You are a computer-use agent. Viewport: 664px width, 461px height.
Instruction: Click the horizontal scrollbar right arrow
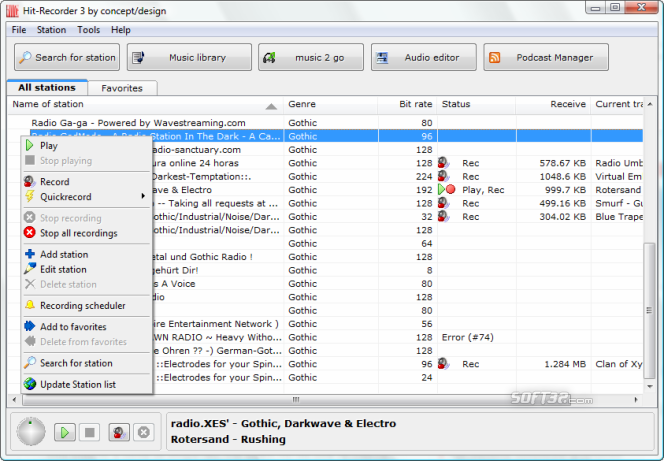[636, 399]
